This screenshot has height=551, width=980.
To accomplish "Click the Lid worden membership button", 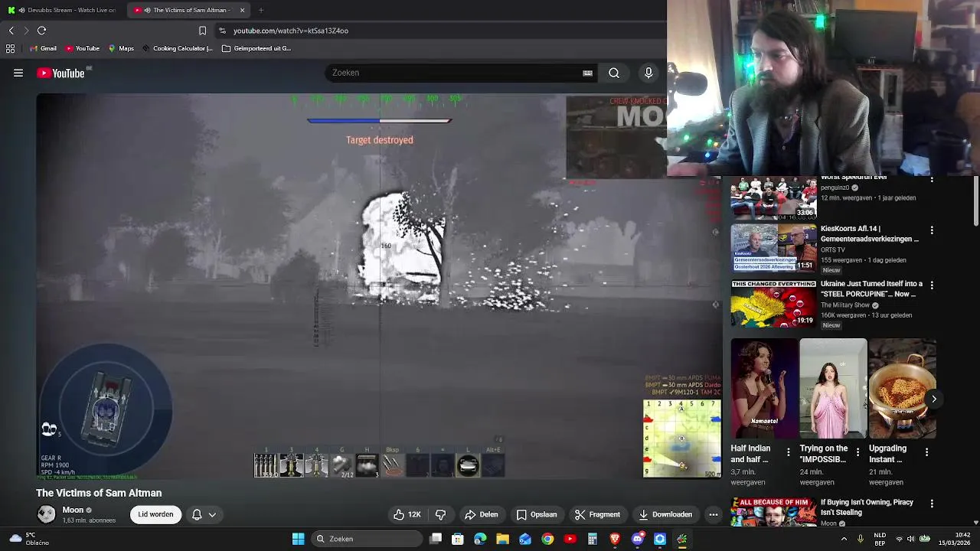I will point(155,514).
